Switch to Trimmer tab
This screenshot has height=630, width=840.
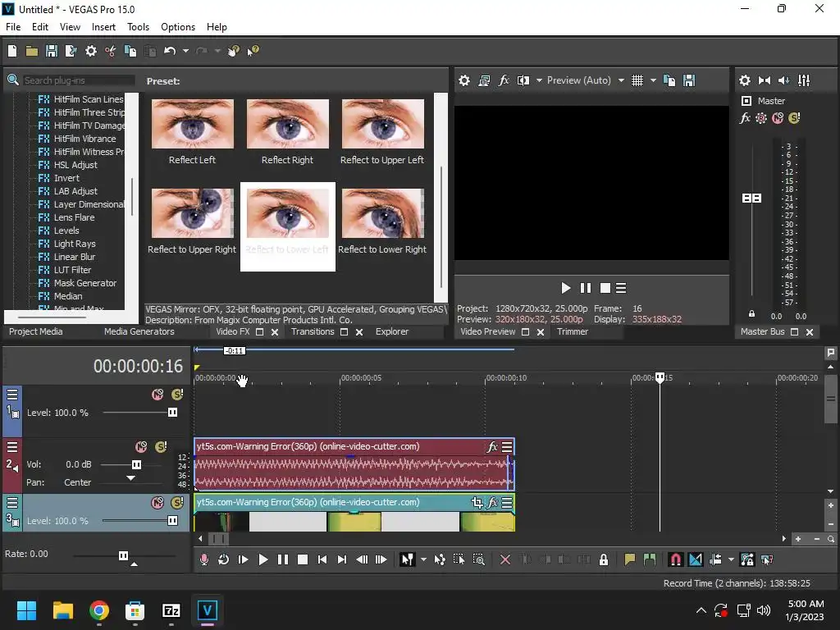tap(572, 331)
